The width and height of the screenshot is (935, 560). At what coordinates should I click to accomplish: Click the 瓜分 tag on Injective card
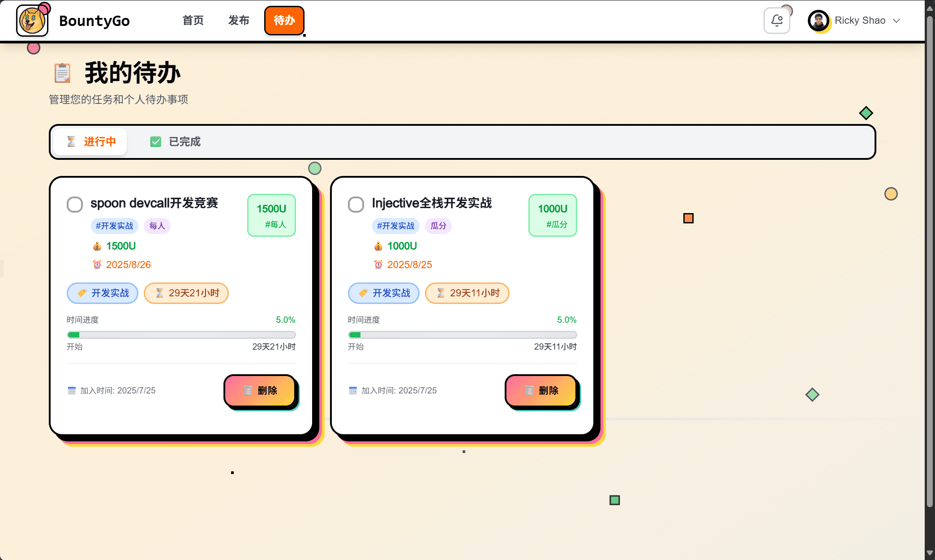(438, 226)
